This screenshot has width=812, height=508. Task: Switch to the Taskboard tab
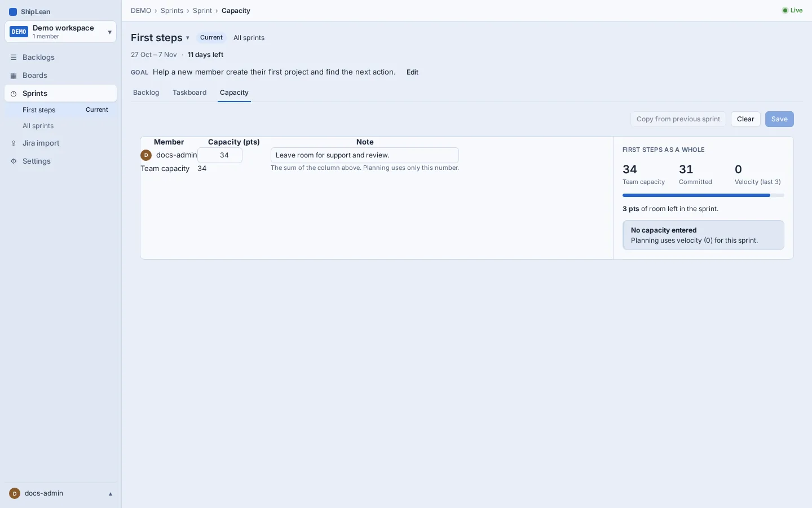pyautogui.click(x=189, y=93)
